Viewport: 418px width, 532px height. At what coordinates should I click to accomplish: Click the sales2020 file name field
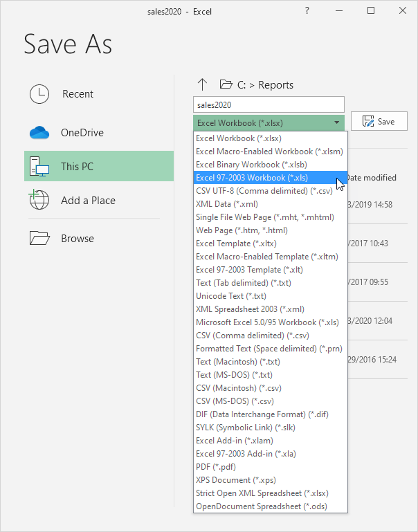[269, 104]
